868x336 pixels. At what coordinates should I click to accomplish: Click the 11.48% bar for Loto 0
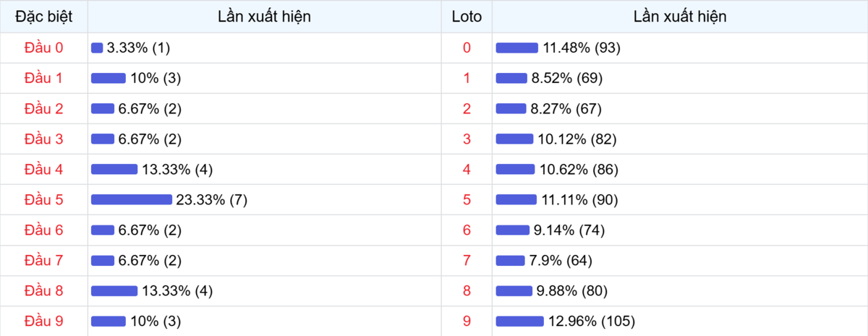[517, 48]
